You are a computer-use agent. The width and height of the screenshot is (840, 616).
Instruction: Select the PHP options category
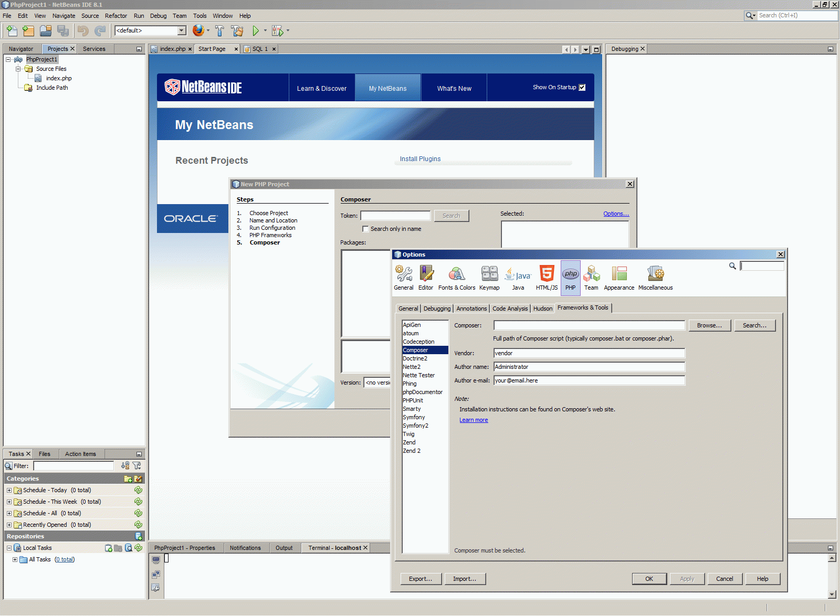[x=571, y=278]
